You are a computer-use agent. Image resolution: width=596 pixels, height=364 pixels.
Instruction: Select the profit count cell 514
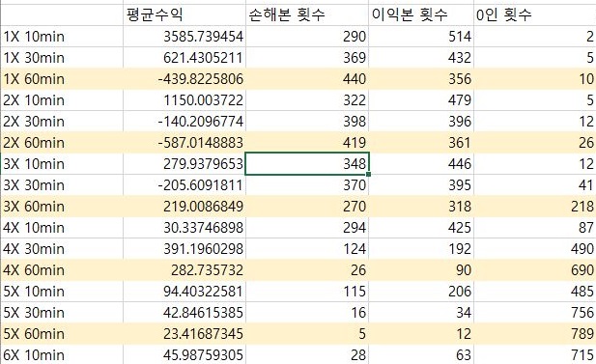[421, 37]
